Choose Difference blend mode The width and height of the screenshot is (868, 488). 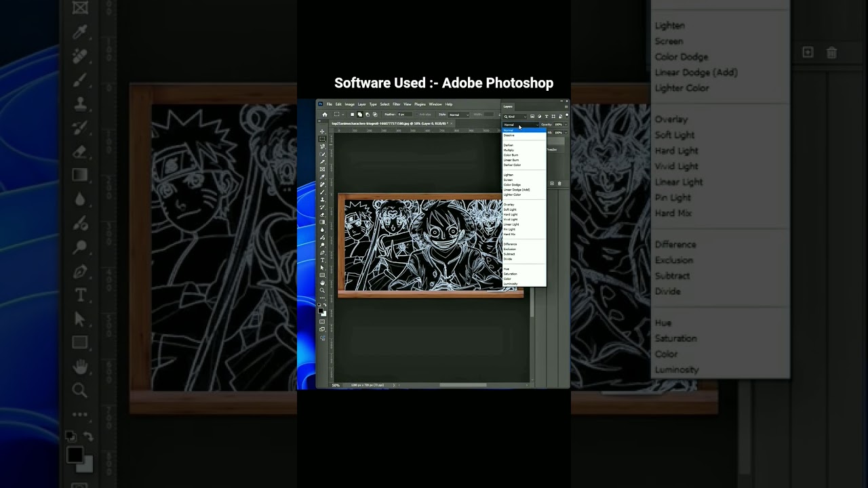(511, 244)
